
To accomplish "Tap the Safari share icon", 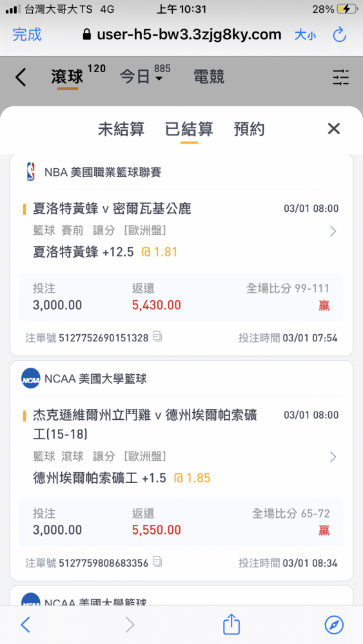I will coord(231,624).
